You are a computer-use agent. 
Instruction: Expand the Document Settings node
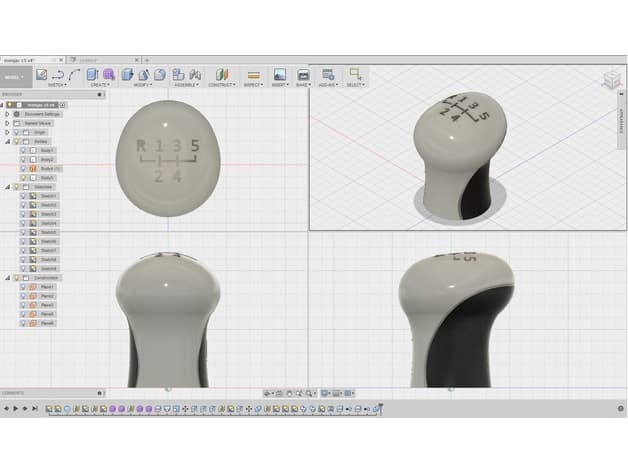[x=7, y=114]
